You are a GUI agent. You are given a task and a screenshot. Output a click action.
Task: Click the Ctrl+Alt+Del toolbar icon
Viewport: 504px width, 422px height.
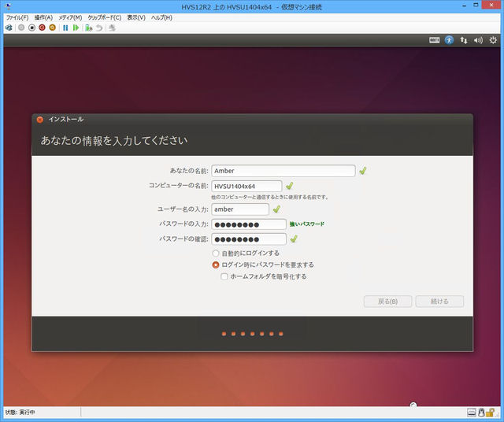9,28
